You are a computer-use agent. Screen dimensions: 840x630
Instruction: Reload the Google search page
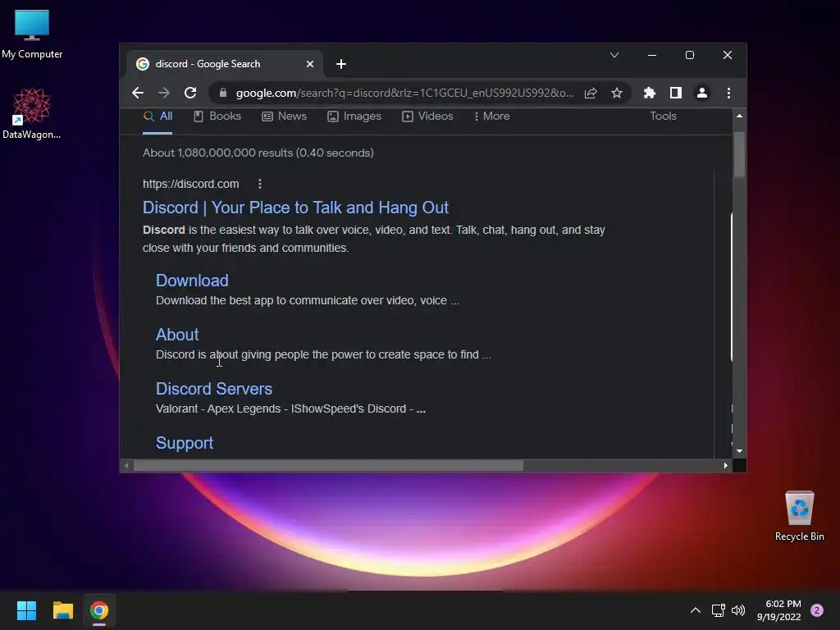click(x=190, y=93)
